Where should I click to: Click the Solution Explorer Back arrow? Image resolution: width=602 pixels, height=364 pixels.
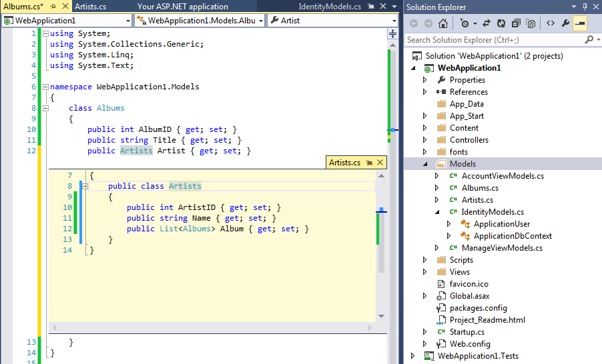pyautogui.click(x=414, y=23)
